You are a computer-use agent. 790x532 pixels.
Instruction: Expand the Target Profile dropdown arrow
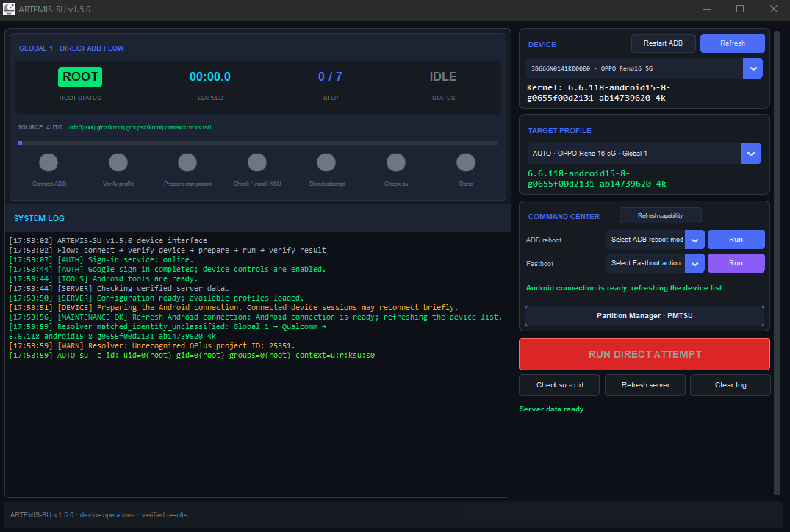tap(751, 154)
